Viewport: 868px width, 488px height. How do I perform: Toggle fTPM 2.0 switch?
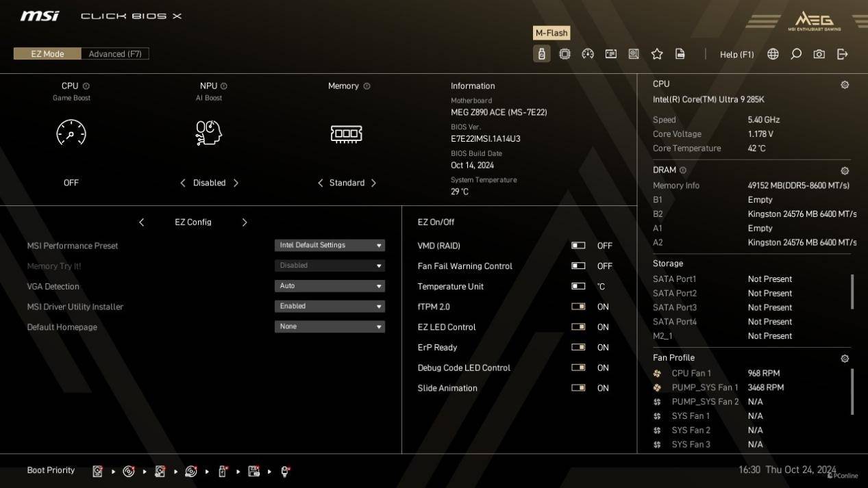click(578, 307)
